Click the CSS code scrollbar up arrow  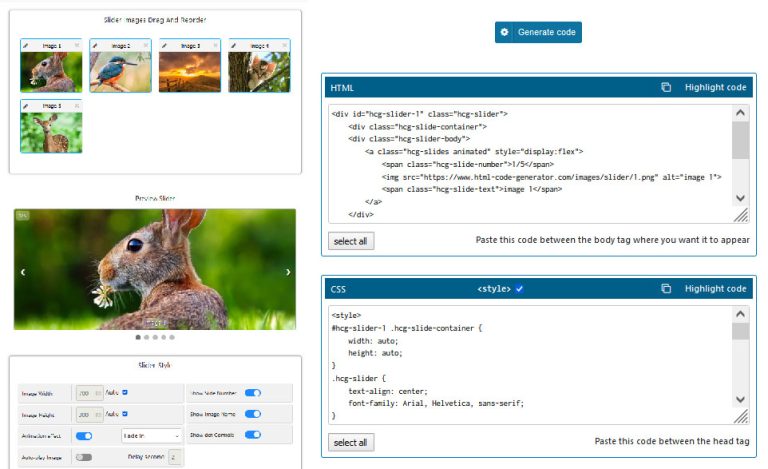point(741,314)
